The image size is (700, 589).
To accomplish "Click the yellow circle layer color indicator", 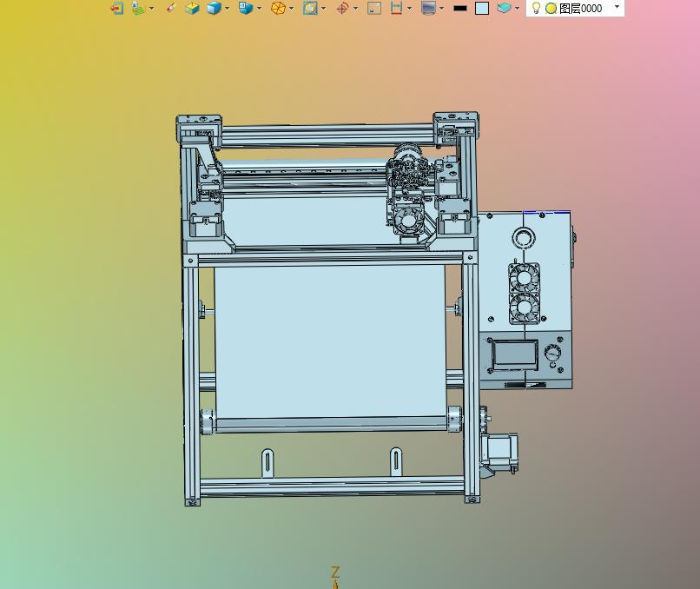I will (551, 9).
